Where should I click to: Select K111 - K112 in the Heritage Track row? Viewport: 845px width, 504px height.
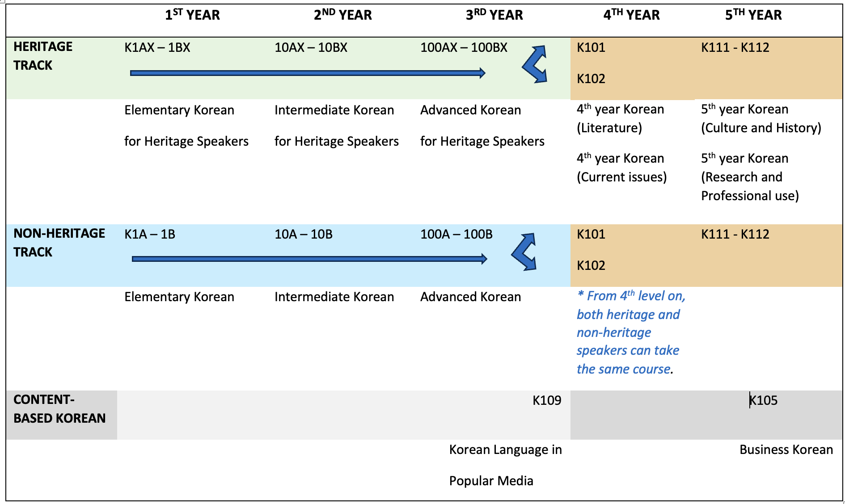735,47
